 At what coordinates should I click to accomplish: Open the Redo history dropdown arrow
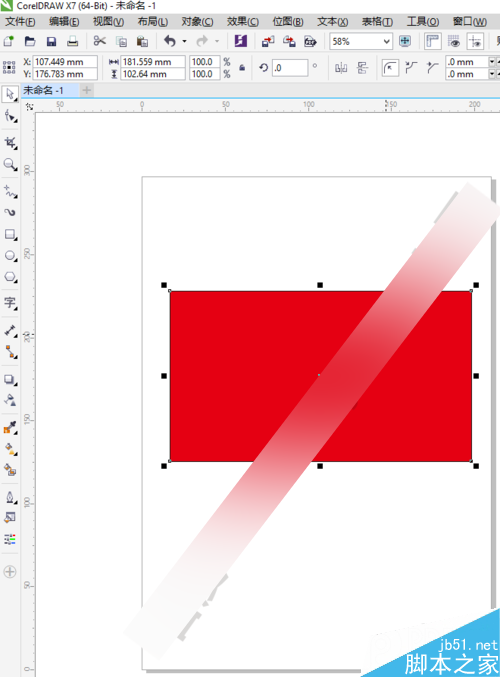click(217, 41)
